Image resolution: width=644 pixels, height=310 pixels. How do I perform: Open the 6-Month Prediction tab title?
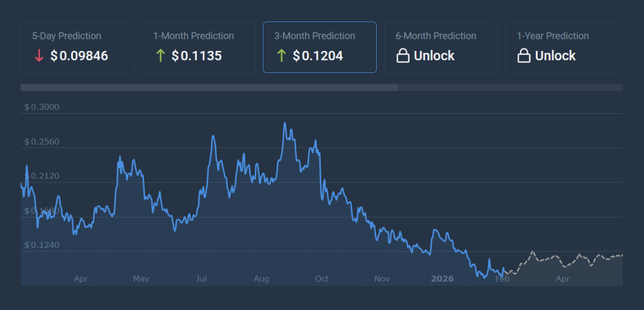pyautogui.click(x=436, y=36)
